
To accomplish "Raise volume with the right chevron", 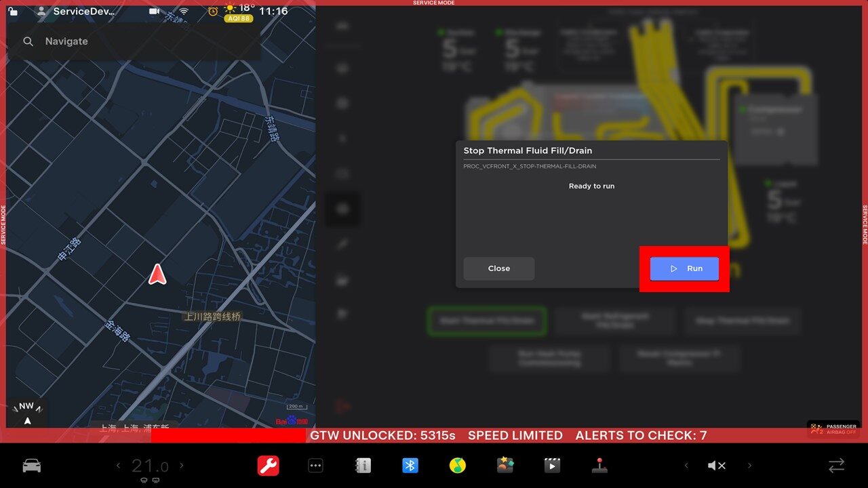I will 749,466.
